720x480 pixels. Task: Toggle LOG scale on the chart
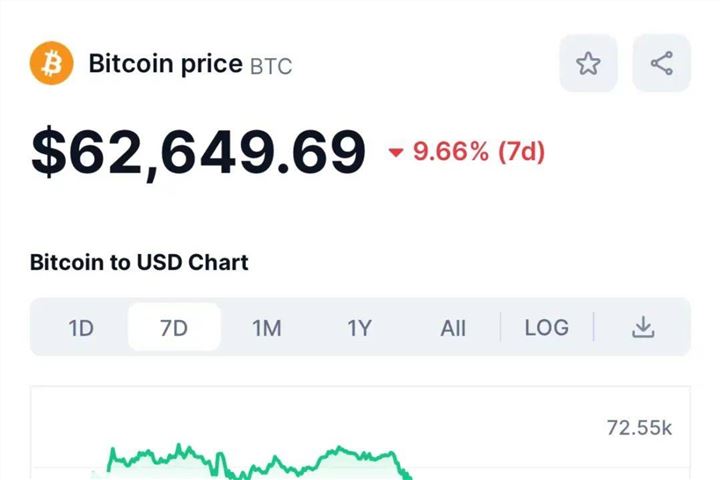546,328
